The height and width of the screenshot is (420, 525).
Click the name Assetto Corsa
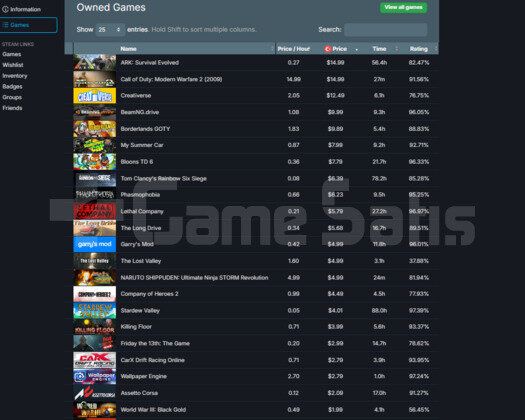tap(139, 393)
